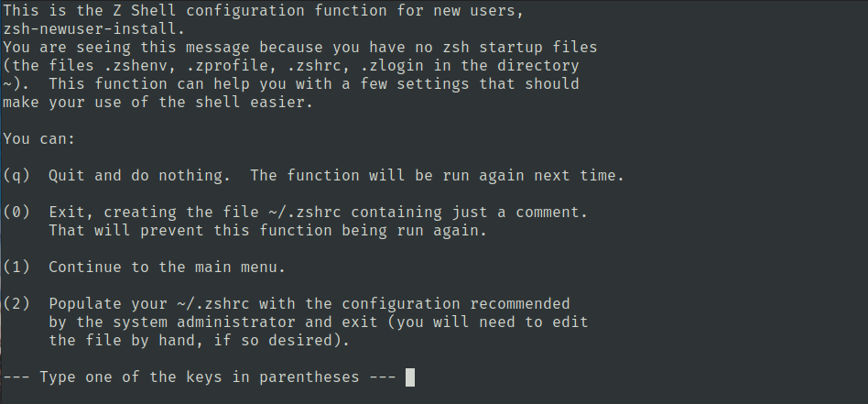Image resolution: width=868 pixels, height=404 pixels.
Task: Click the (1) main menu option key
Action: point(16,268)
